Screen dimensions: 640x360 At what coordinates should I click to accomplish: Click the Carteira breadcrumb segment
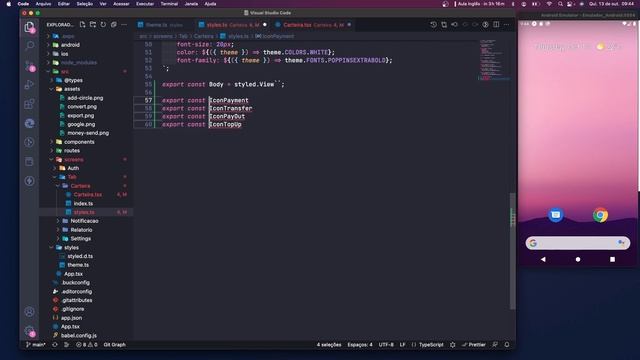203,36
